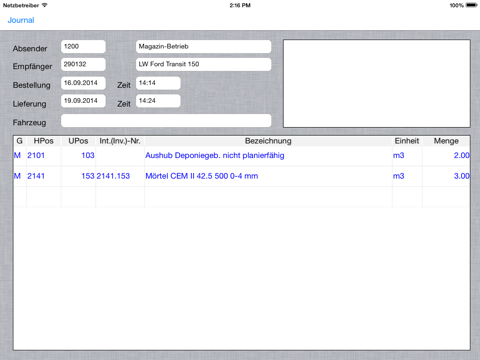Tap the large empty notes box

pos(377,83)
